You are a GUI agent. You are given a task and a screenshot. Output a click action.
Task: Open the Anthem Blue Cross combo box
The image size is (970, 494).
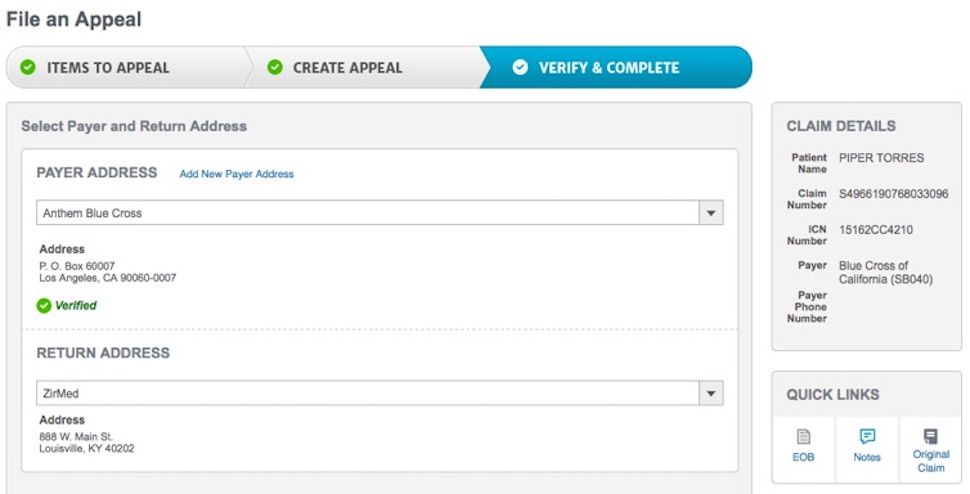[x=368, y=213]
